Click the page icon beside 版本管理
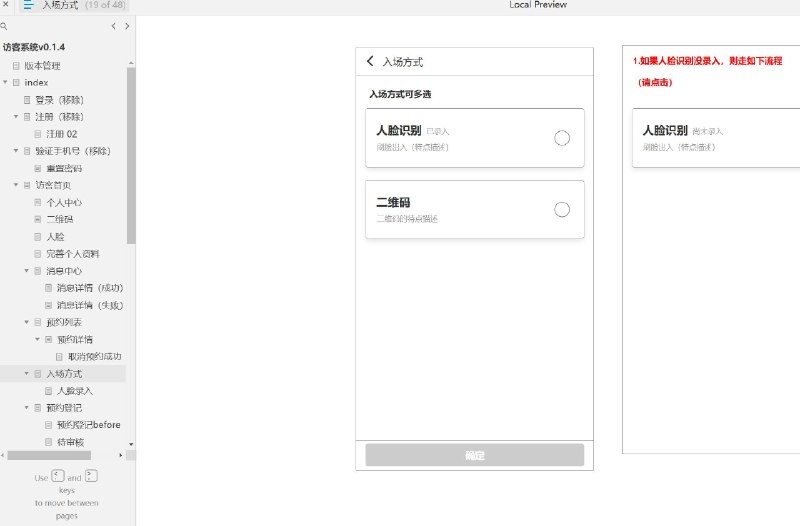 [16, 65]
